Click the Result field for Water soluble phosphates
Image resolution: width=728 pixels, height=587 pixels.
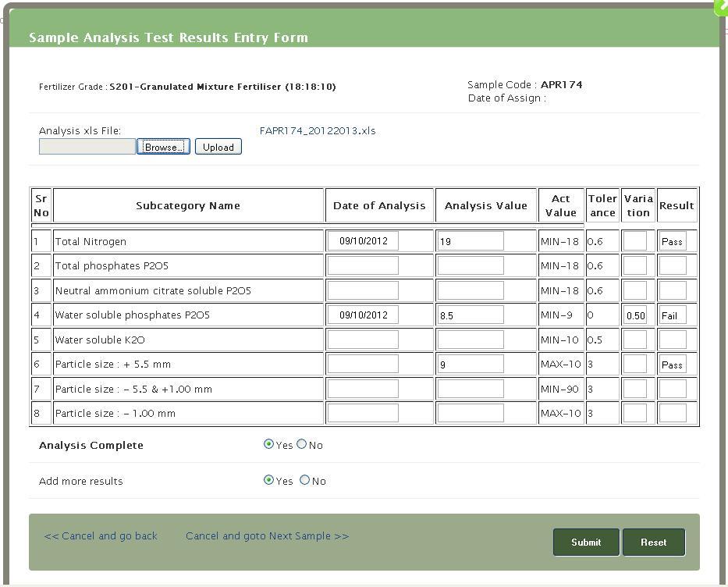pyautogui.click(x=673, y=315)
